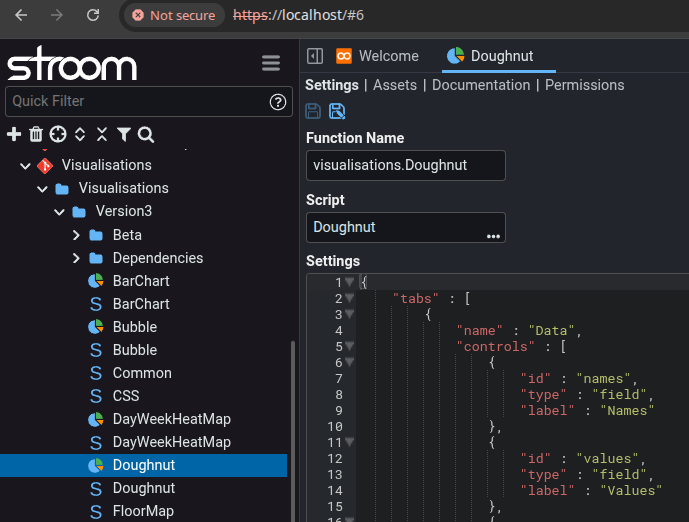The height and width of the screenshot is (522, 689).
Task: Click the Save As disk icon
Action: (x=337, y=111)
